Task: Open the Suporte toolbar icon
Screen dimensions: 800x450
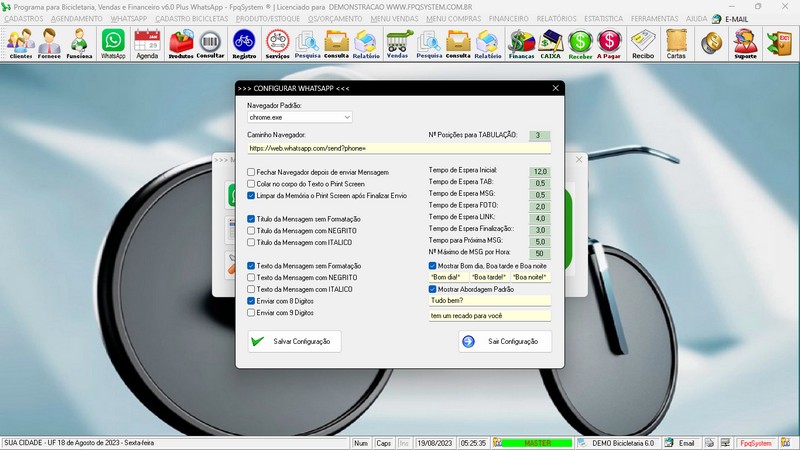Action: pyautogui.click(x=744, y=43)
